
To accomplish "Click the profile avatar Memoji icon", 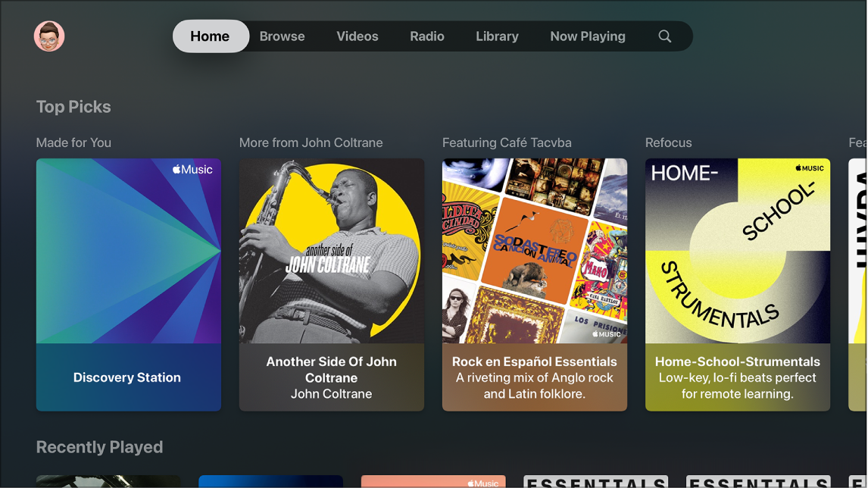I will [48, 36].
